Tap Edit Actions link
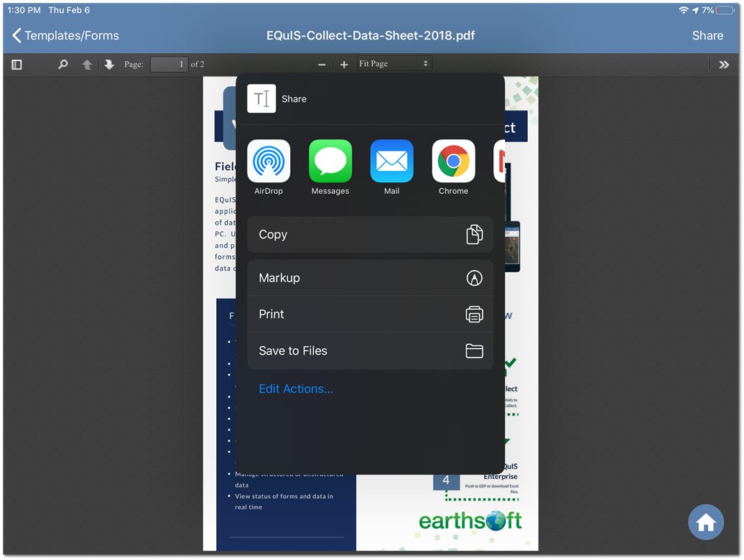The image size is (744, 560). point(296,388)
